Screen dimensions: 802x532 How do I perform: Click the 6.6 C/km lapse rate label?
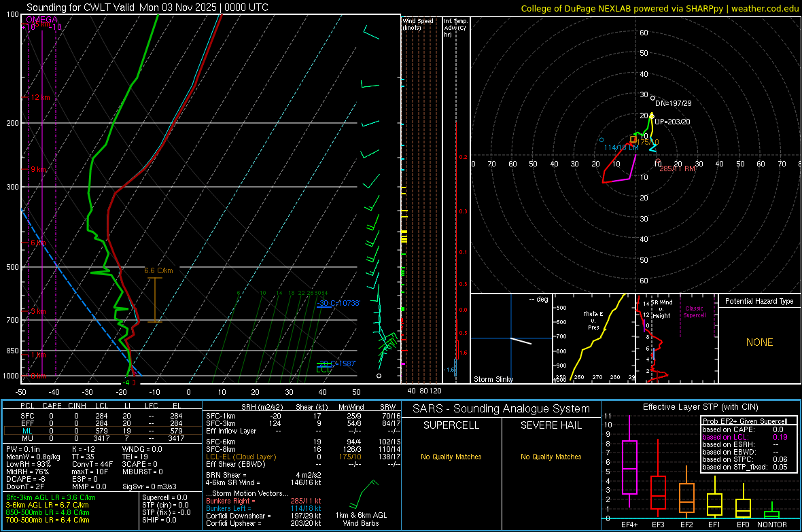(158, 270)
